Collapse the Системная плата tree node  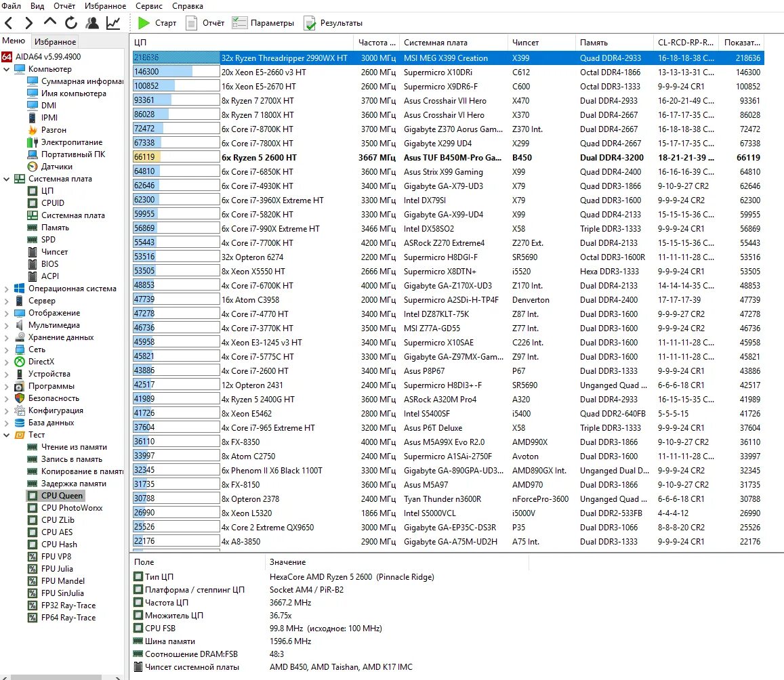(7, 179)
